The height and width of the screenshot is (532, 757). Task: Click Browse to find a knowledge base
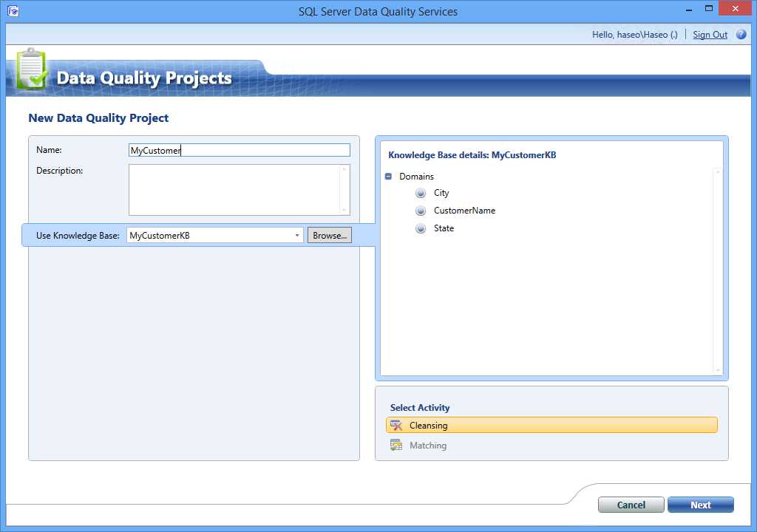(330, 236)
